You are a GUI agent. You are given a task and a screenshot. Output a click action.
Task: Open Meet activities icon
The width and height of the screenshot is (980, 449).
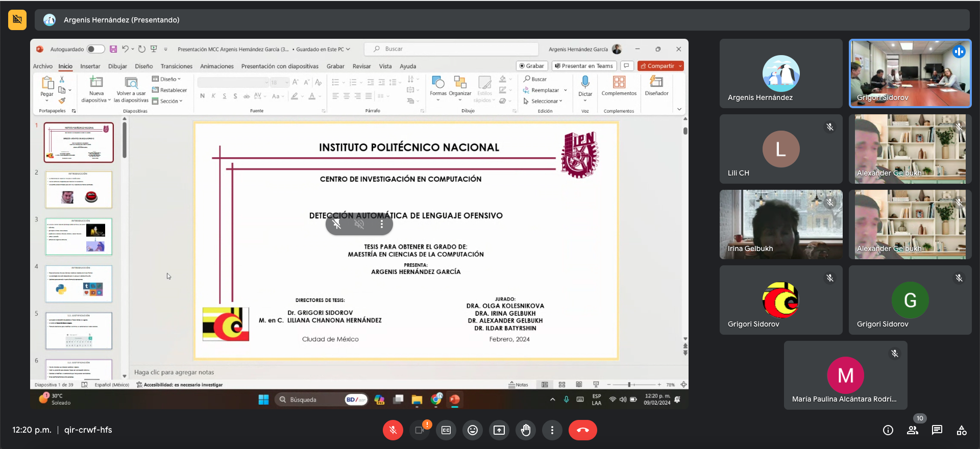point(962,430)
